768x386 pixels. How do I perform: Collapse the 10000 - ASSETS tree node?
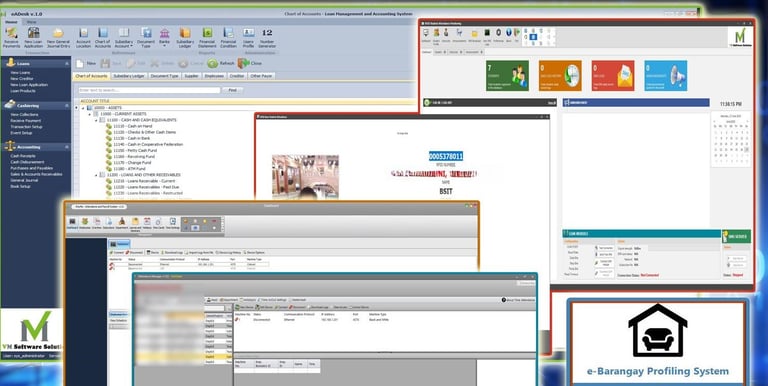tap(83, 108)
